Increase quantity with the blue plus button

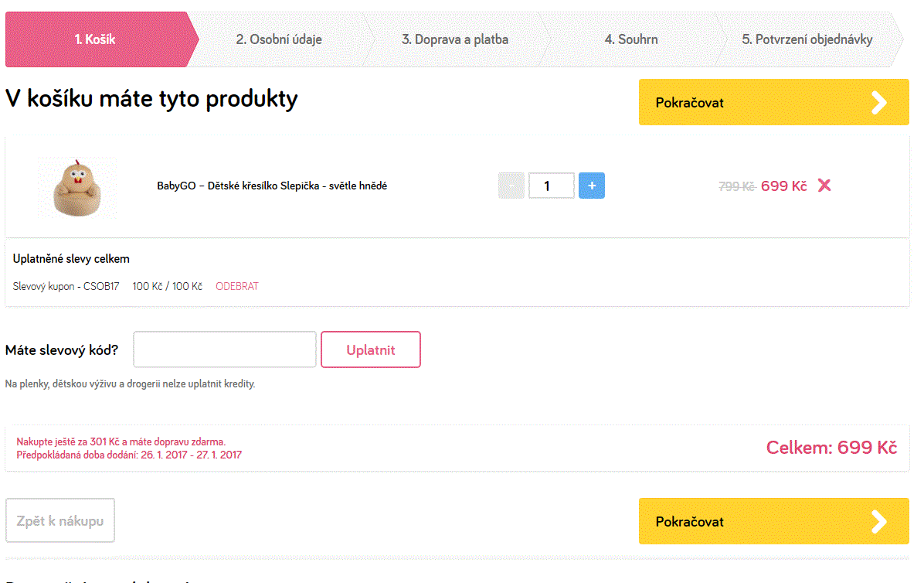(592, 186)
